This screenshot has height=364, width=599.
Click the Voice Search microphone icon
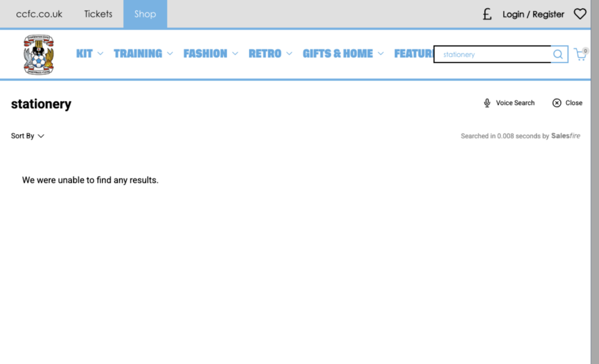487,103
